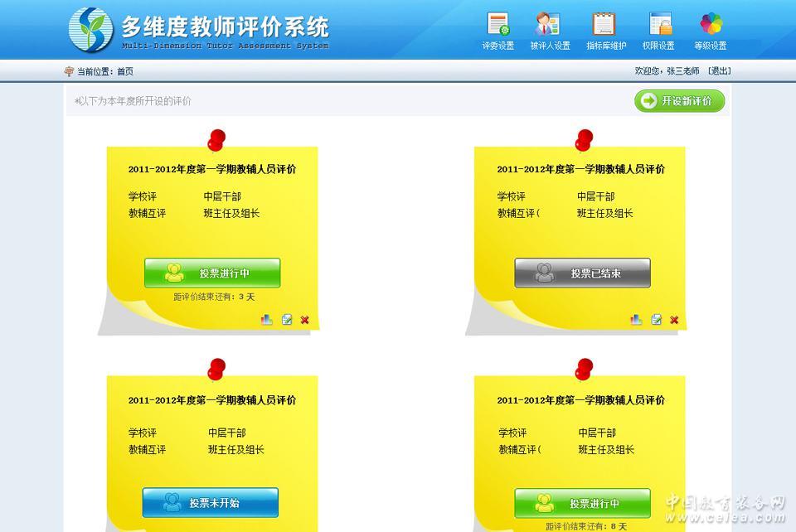
Task: Edit the evaluation marked 投票已结束
Action: [656, 320]
